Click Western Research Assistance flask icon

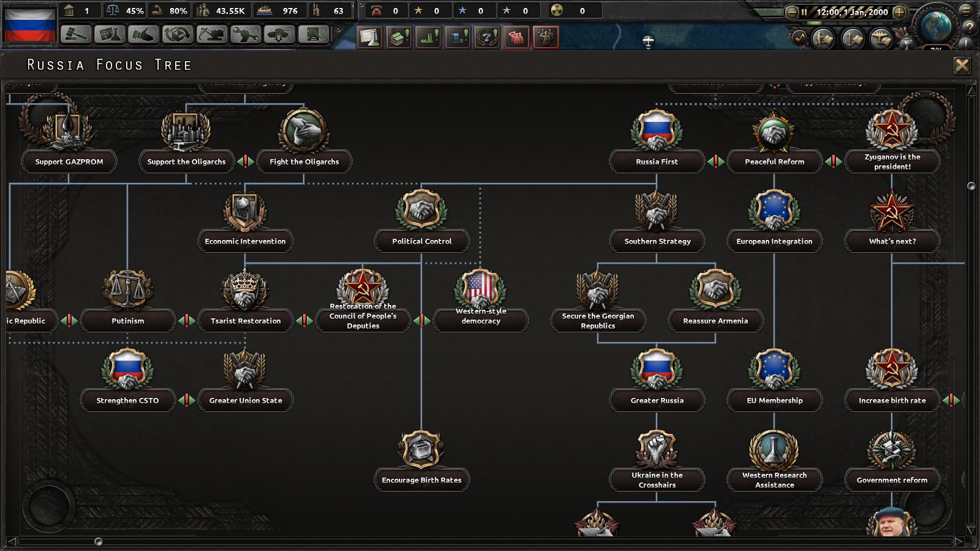click(774, 449)
